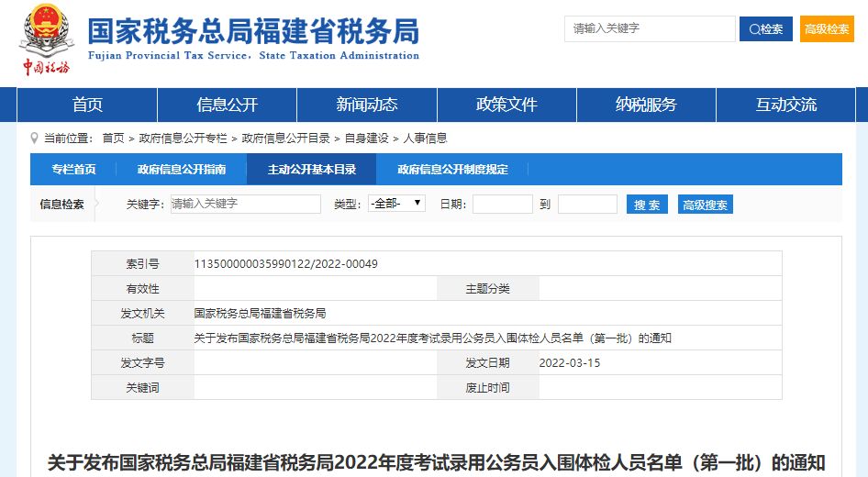Go to 首页 in main navigation
Screen dimensions: 868x477
click(87, 105)
